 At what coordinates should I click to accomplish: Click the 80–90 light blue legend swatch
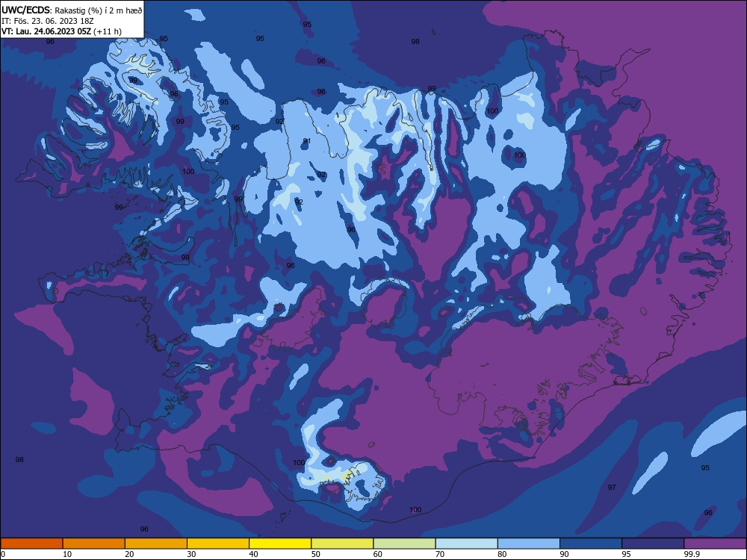pyautogui.click(x=529, y=544)
